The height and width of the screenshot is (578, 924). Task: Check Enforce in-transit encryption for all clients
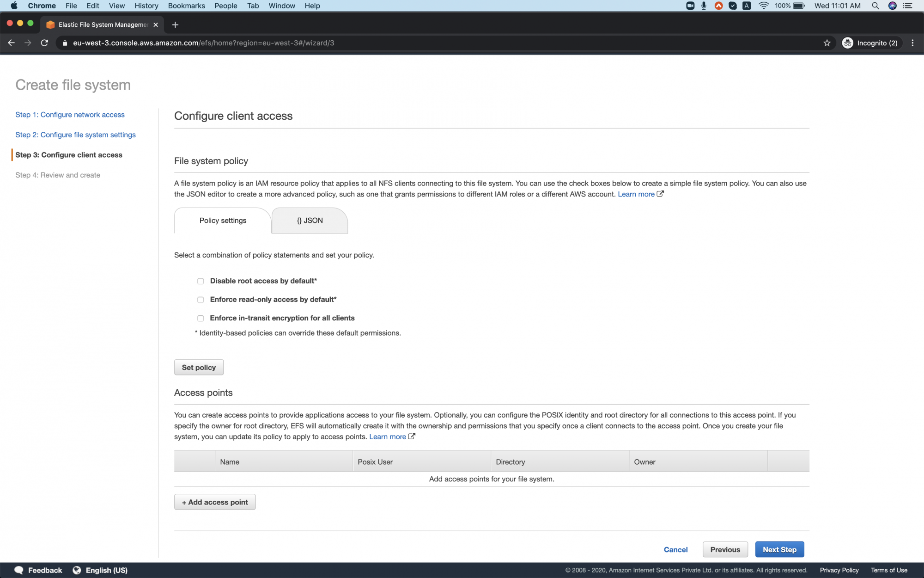tap(200, 318)
